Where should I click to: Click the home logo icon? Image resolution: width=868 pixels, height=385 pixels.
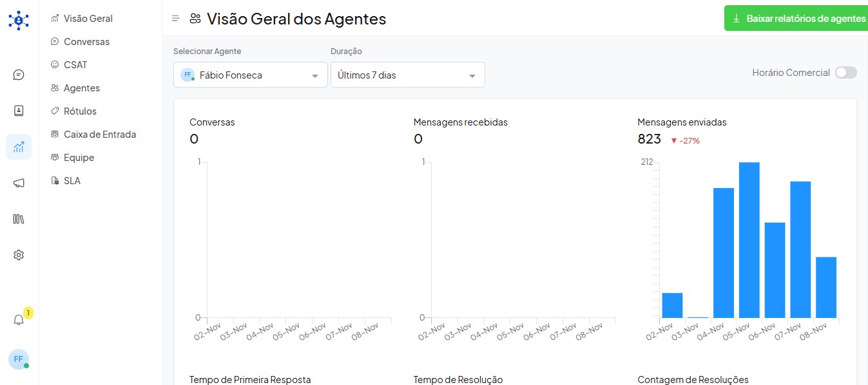coord(19,20)
